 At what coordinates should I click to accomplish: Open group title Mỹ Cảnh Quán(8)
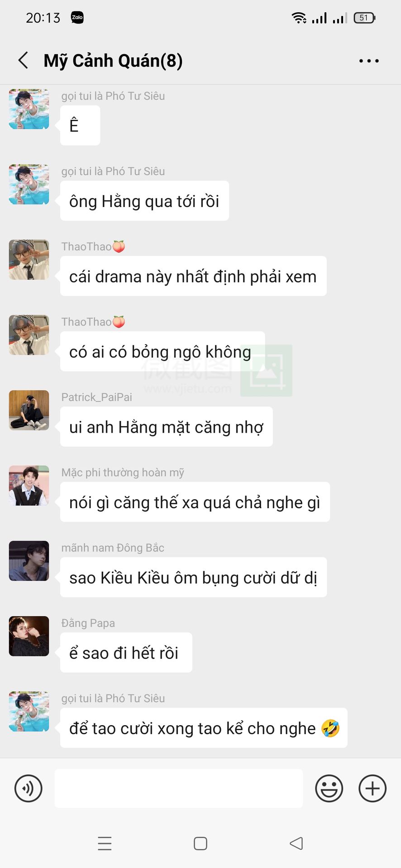pyautogui.click(x=113, y=61)
